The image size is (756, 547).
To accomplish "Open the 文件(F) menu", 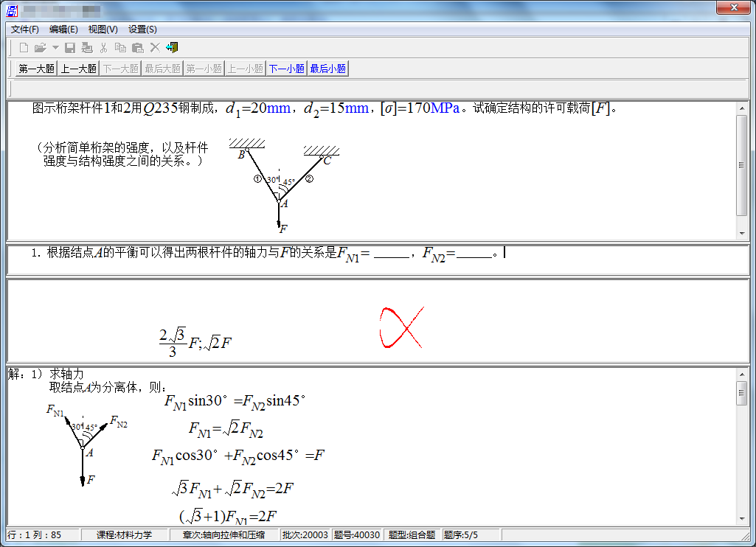I will click(25, 29).
